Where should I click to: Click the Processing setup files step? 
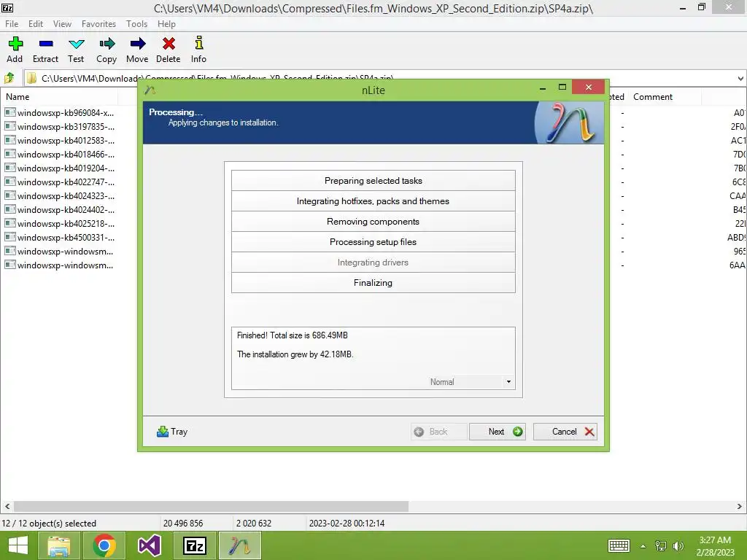pyautogui.click(x=373, y=242)
